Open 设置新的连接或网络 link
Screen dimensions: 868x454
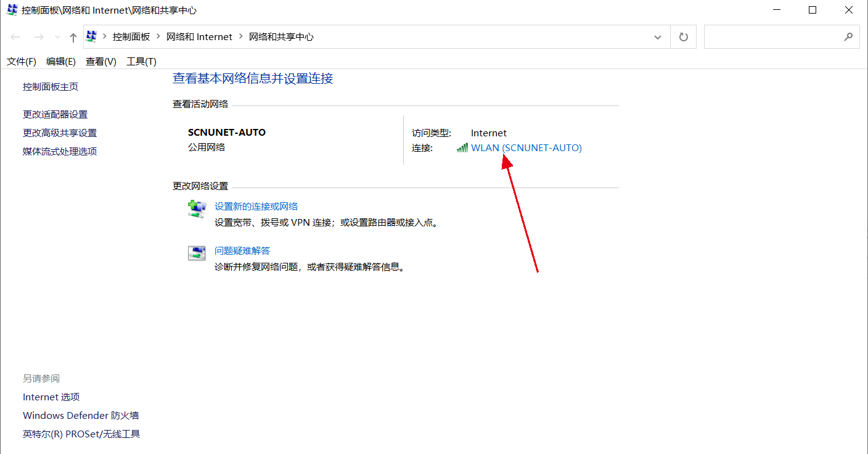coord(256,207)
